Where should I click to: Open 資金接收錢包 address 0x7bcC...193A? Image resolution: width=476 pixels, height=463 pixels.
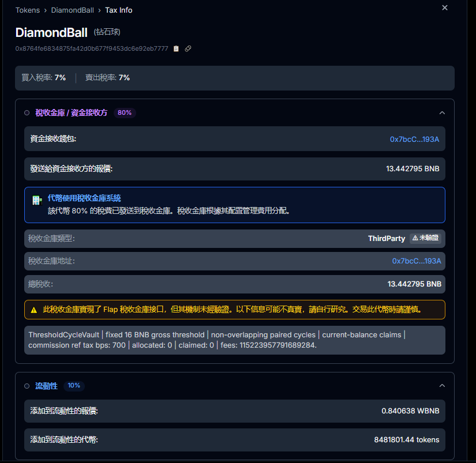[414, 140]
